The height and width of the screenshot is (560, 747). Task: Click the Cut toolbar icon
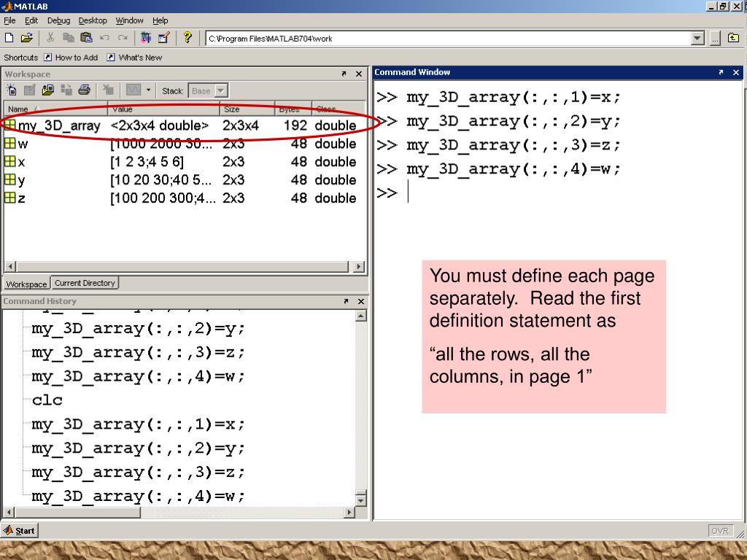click(x=50, y=38)
